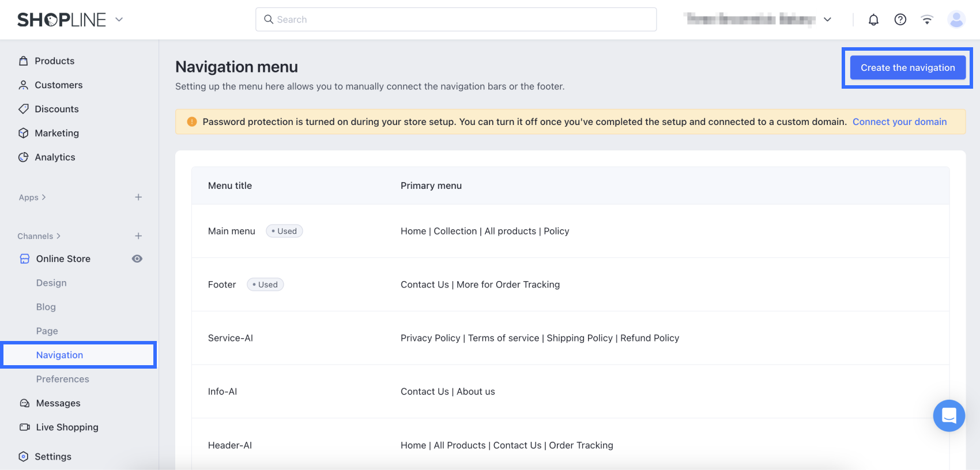This screenshot has width=980, height=470.
Task: Add an app with the plus icon
Action: [138, 197]
